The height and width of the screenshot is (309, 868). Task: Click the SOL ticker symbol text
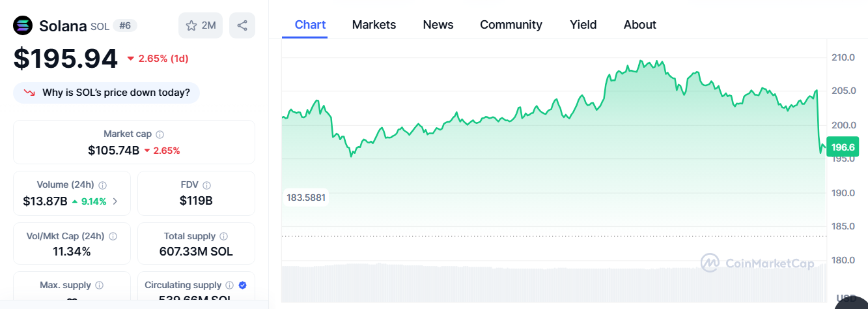tap(100, 26)
